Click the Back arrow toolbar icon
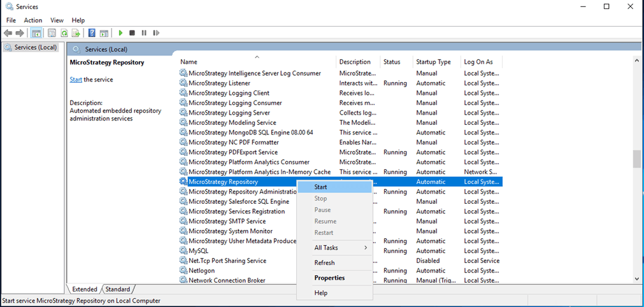The image size is (644, 307). pos(8,33)
